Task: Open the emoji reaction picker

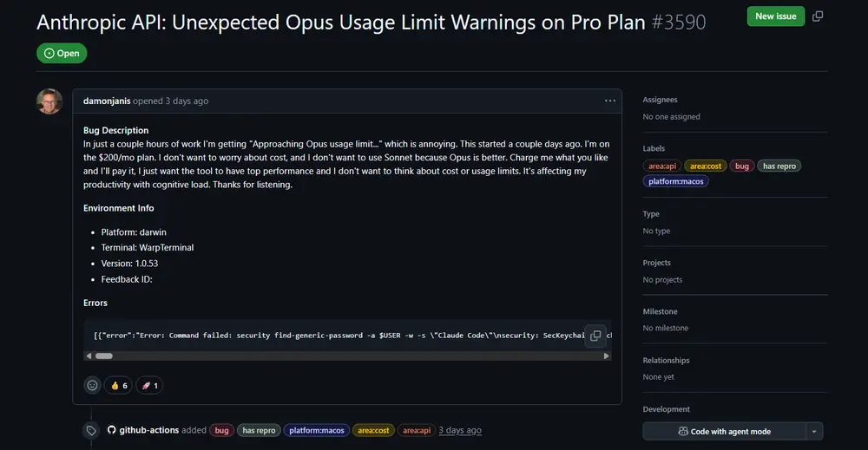Action: (92, 385)
